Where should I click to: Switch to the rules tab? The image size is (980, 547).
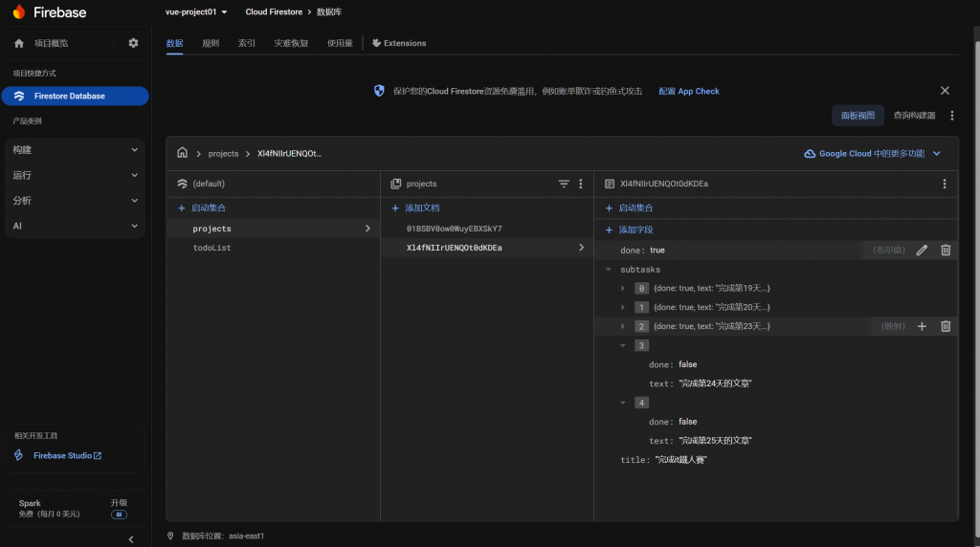[x=211, y=43]
